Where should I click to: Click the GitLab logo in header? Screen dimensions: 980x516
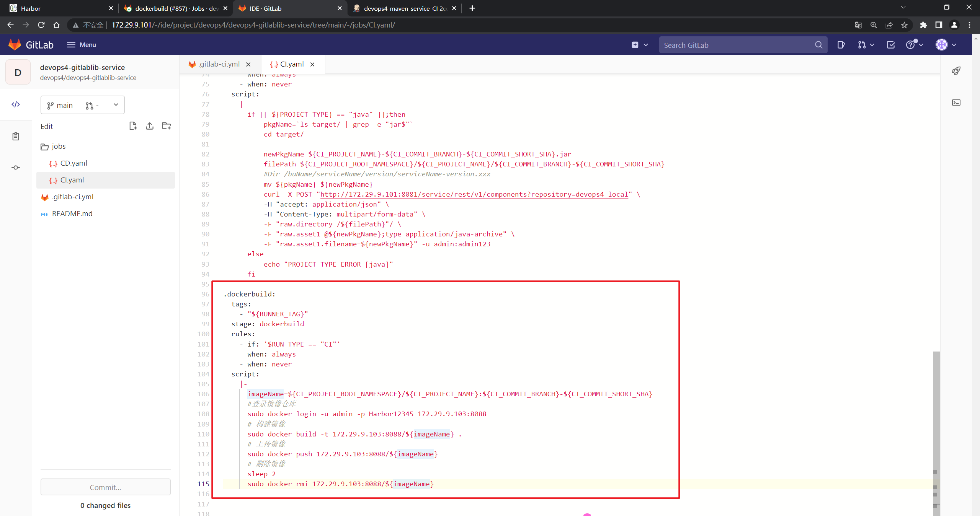pyautogui.click(x=31, y=45)
